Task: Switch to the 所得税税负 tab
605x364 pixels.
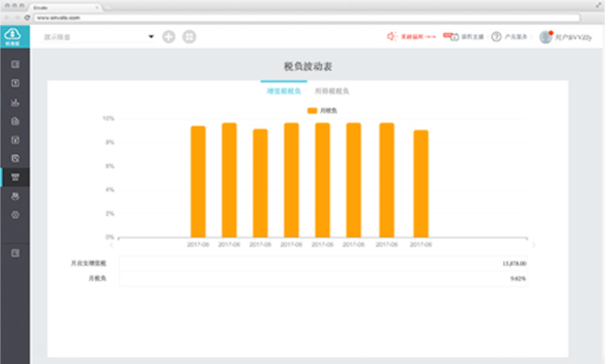Action: point(332,91)
